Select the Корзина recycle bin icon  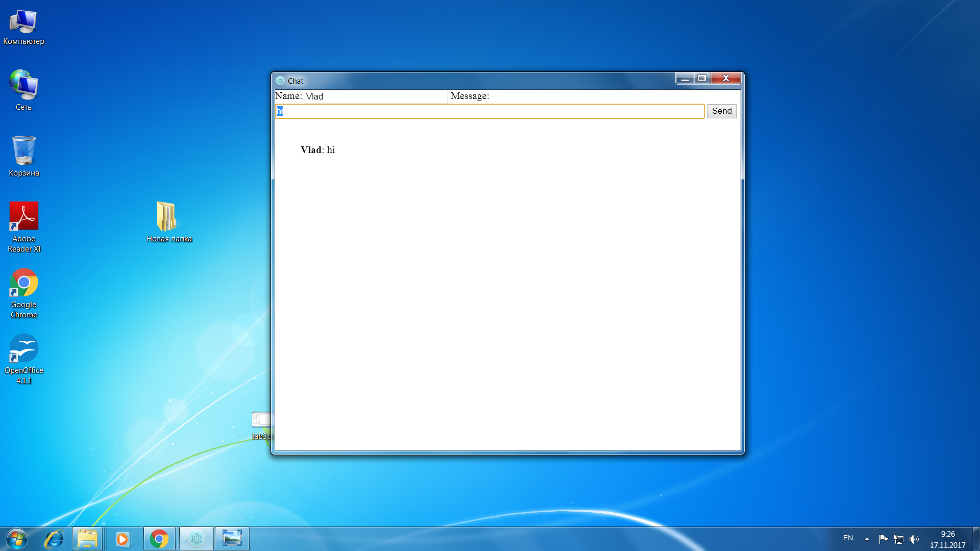(x=23, y=156)
